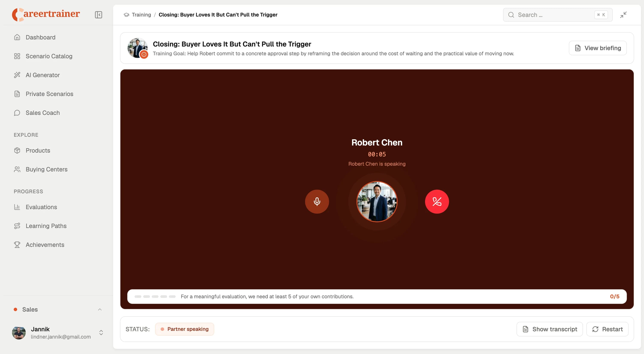This screenshot has height=354, width=644.
Task: Click the 00:05 call timer
Action: point(377,154)
